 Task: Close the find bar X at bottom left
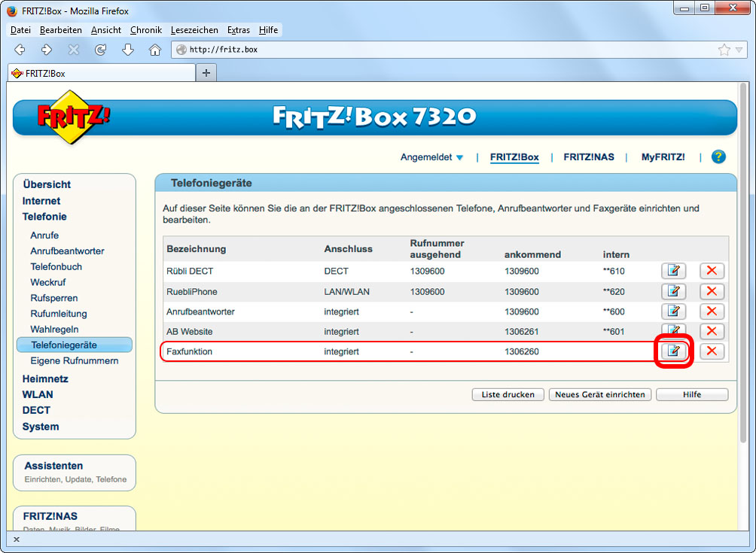[17, 539]
